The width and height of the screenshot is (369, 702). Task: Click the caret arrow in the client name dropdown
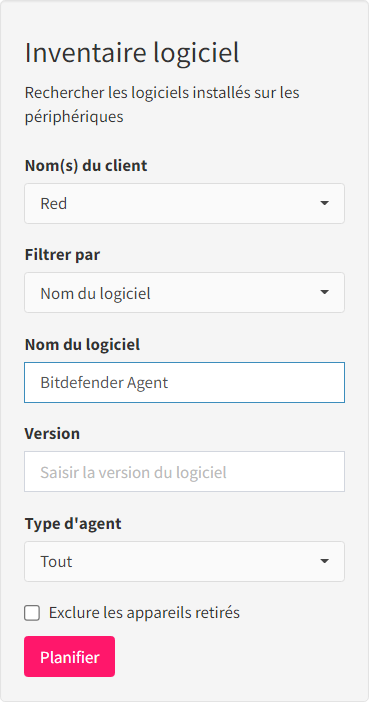click(x=325, y=204)
